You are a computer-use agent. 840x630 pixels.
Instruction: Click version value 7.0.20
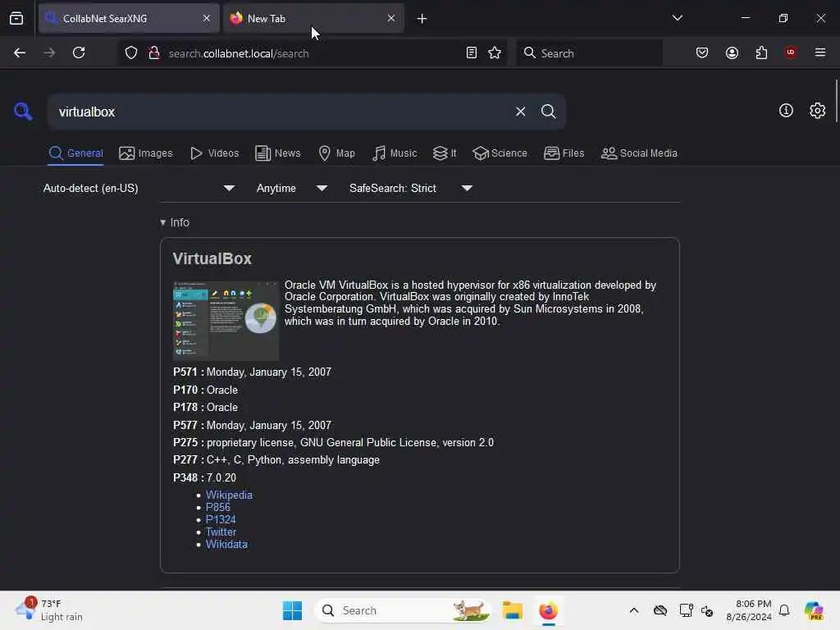pyautogui.click(x=221, y=477)
